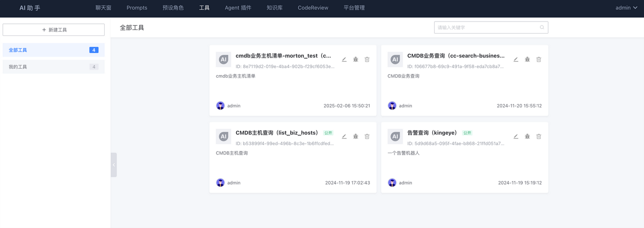Click admin avatar on cmdb业务主机清单-morton_test card
Screen dimensions: 644x228
[220, 106]
